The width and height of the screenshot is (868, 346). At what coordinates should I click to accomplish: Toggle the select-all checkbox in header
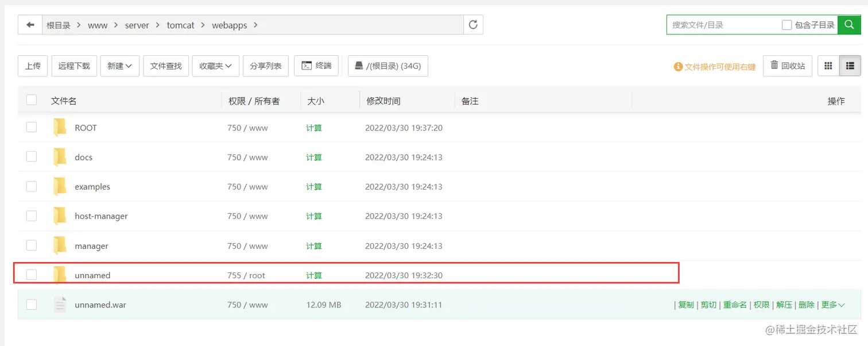click(32, 100)
